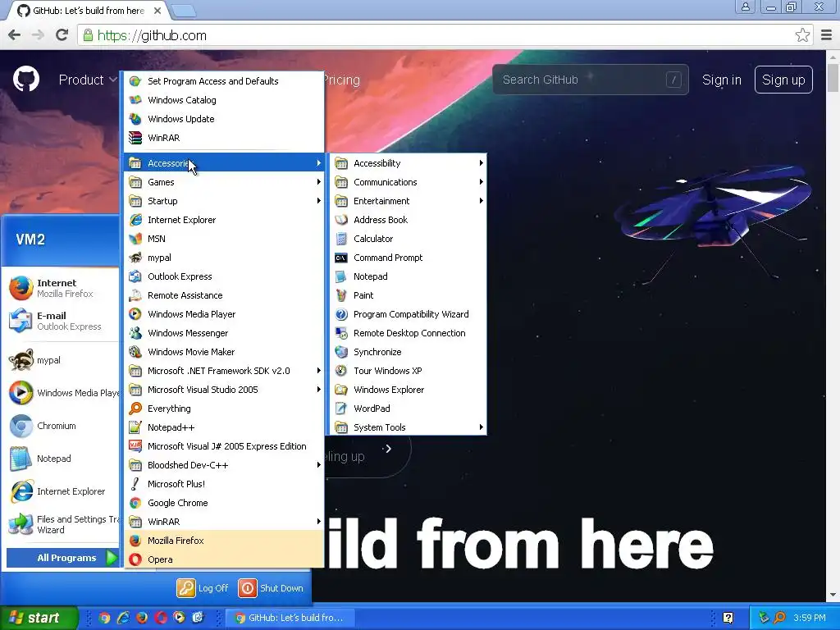The width and height of the screenshot is (840, 630).
Task: Open Address Book entry
Action: [407, 220]
